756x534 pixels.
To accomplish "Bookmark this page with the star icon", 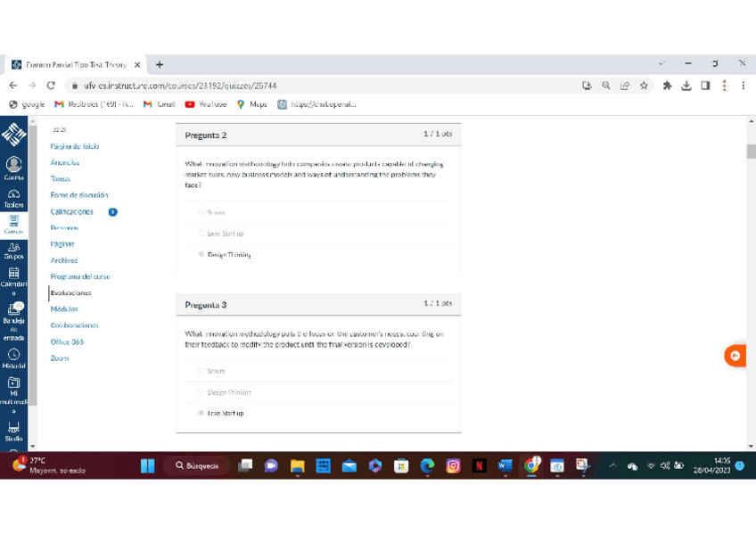I will 644,86.
